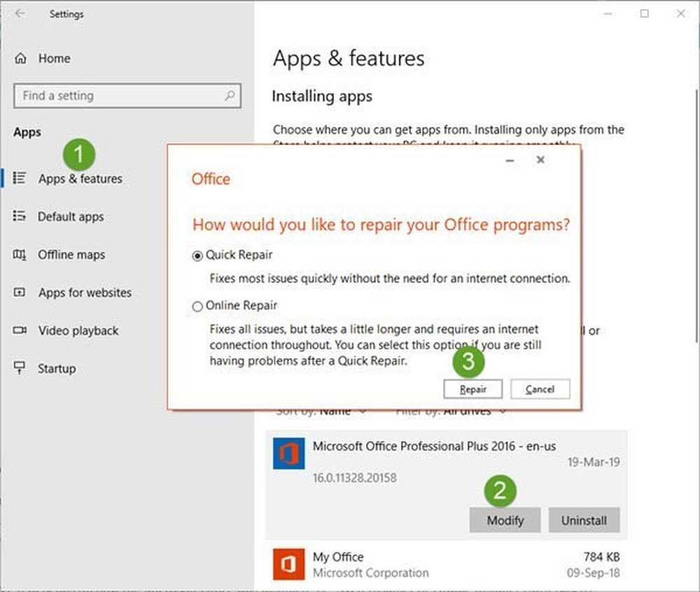The width and height of the screenshot is (700, 592).
Task: Click the 19-Mar-19 install date
Action: click(594, 462)
